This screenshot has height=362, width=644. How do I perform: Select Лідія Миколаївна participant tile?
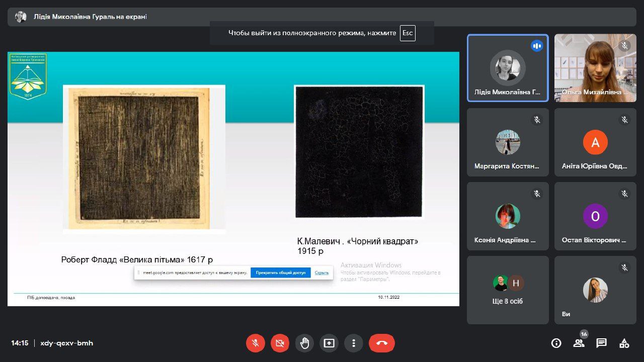tap(508, 68)
